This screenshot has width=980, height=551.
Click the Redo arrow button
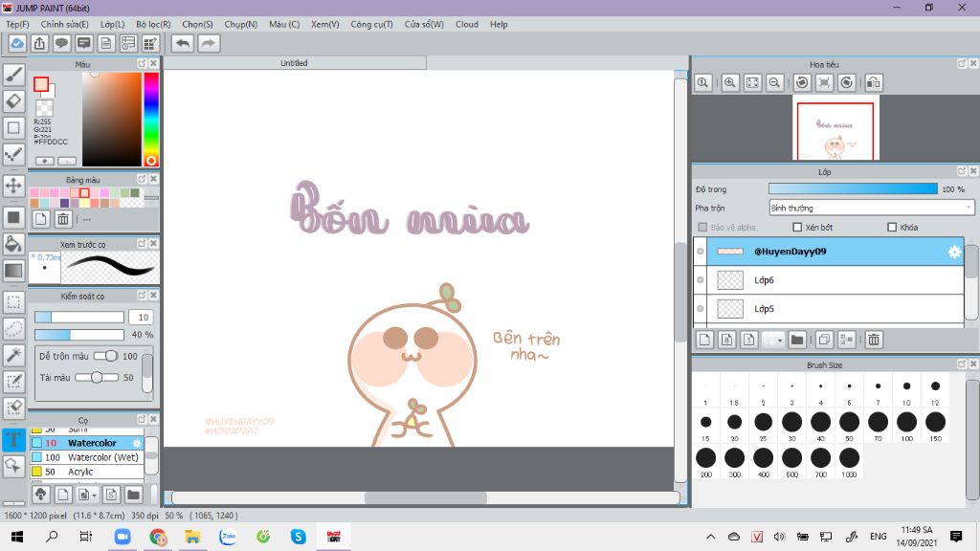pos(209,44)
